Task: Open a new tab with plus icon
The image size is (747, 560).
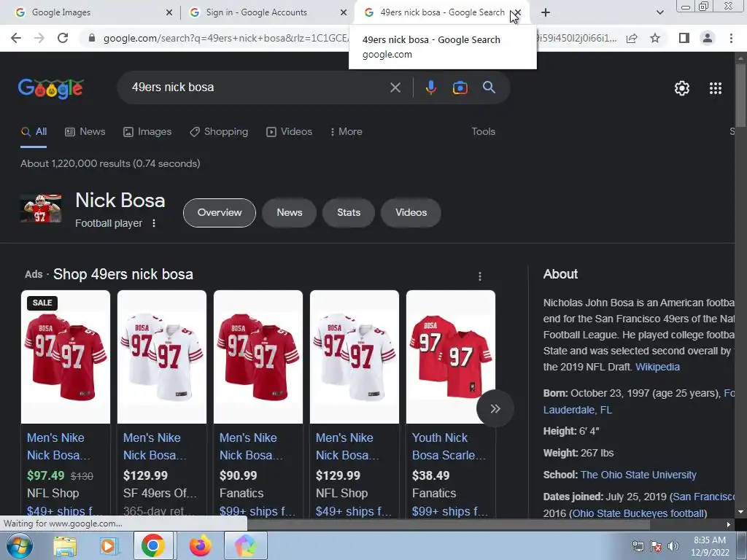Action: click(x=546, y=12)
